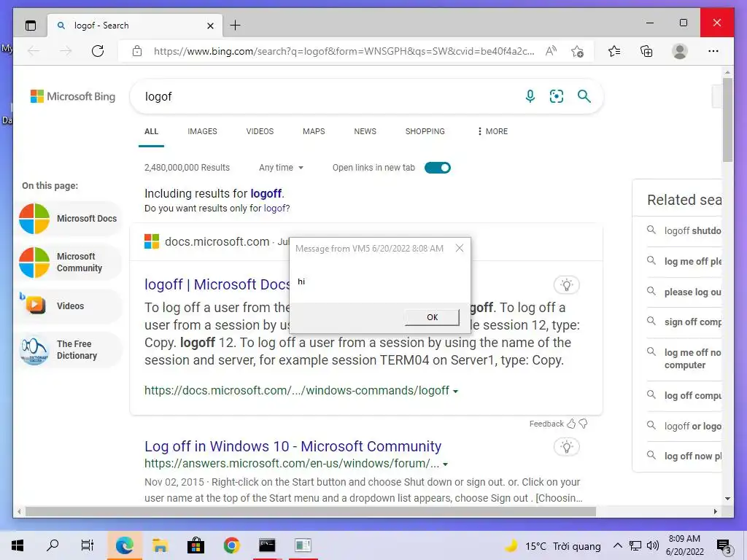Expand answers.microsoft.com URL dropdown arrow

click(445, 464)
